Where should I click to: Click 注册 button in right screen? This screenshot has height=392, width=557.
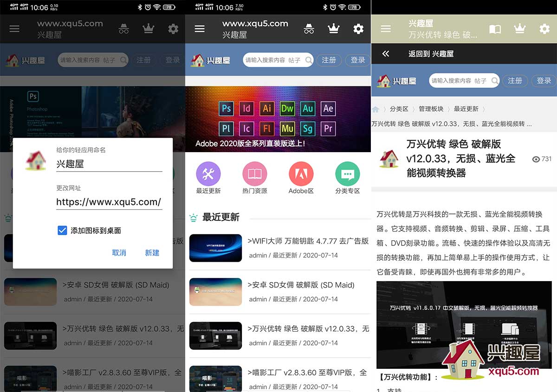click(515, 81)
